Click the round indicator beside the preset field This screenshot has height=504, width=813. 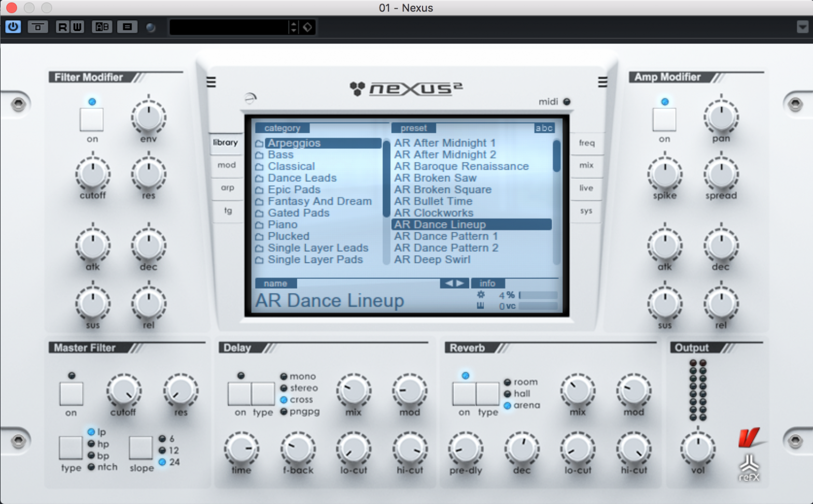(x=150, y=27)
